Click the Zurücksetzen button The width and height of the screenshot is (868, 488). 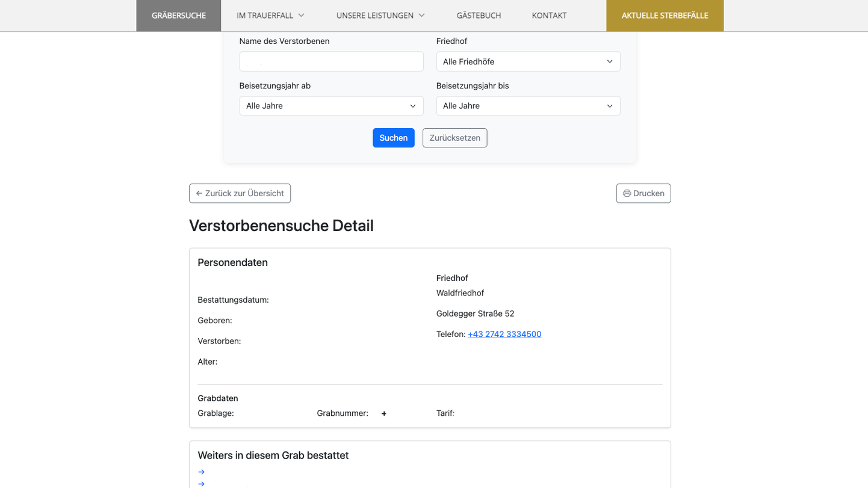point(454,138)
